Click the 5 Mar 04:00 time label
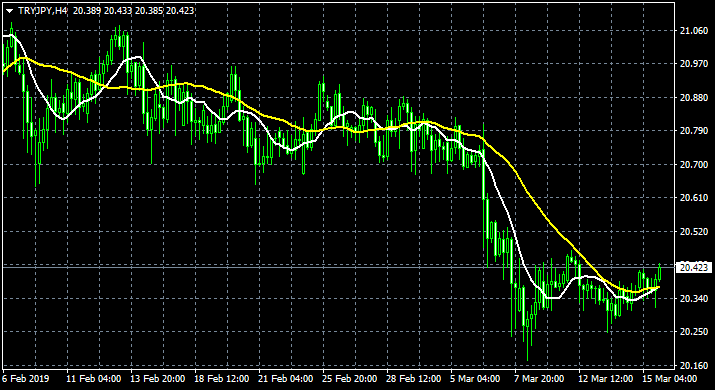Screen dimensions: 715x390 tap(475, 379)
